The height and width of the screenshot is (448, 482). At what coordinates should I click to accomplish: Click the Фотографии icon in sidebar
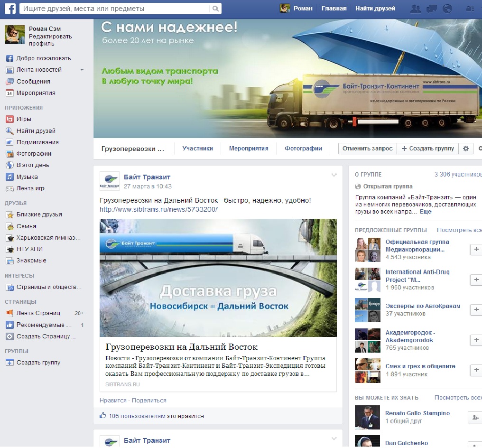(10, 154)
